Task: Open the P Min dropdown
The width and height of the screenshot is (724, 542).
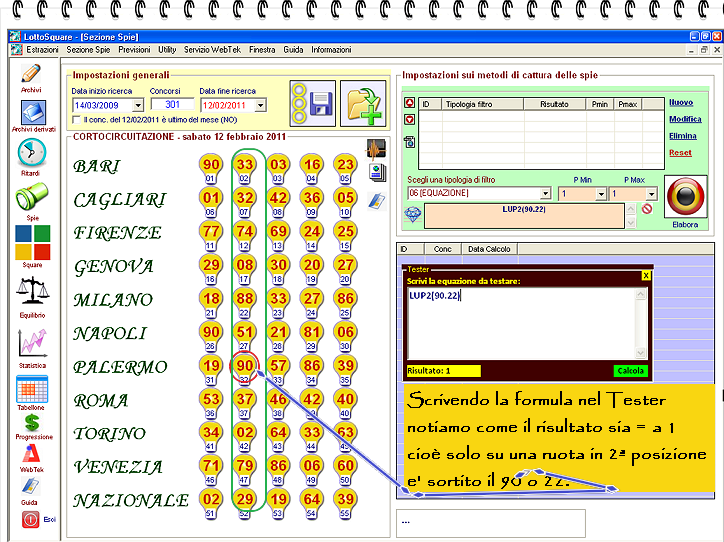Action: coord(601,194)
